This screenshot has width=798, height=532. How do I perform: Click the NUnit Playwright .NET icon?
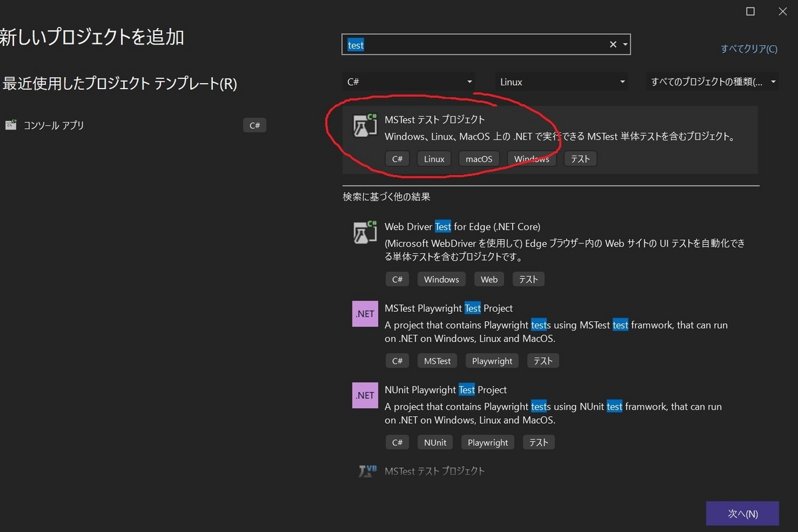click(x=365, y=395)
